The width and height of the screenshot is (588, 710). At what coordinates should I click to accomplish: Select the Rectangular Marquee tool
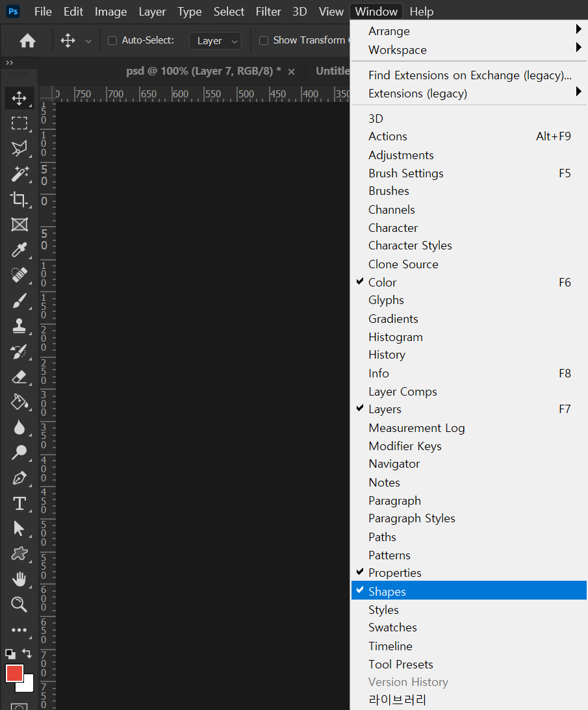(x=19, y=123)
